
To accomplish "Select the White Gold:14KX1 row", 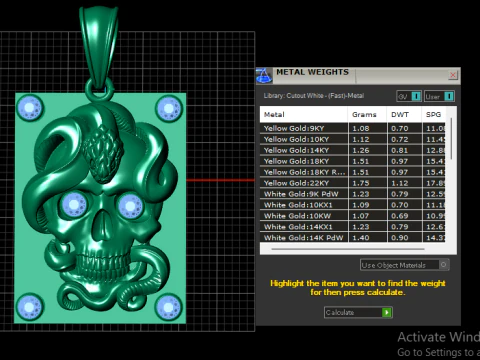I will tap(353, 227).
